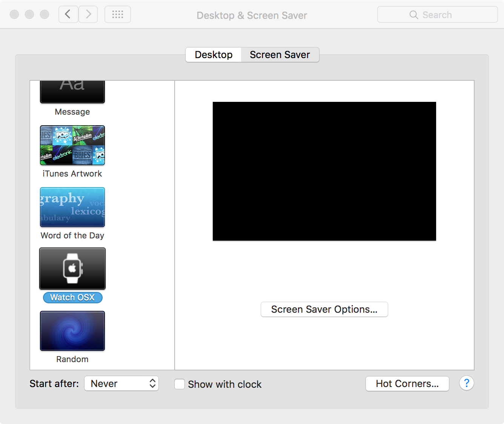This screenshot has height=424, width=504.
Task: Switch to the Screen Saver tab
Action: (280, 55)
